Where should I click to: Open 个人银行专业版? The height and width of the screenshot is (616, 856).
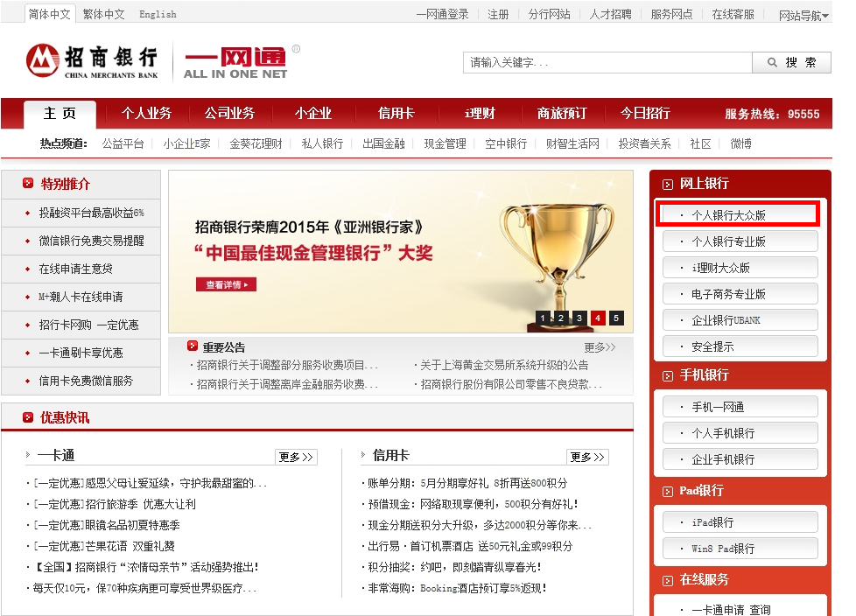tap(740, 241)
